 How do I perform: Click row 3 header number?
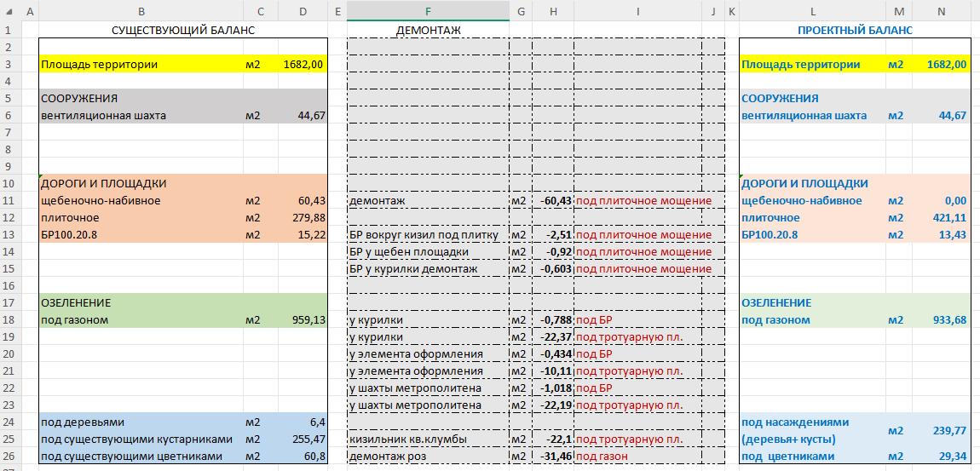(9, 65)
